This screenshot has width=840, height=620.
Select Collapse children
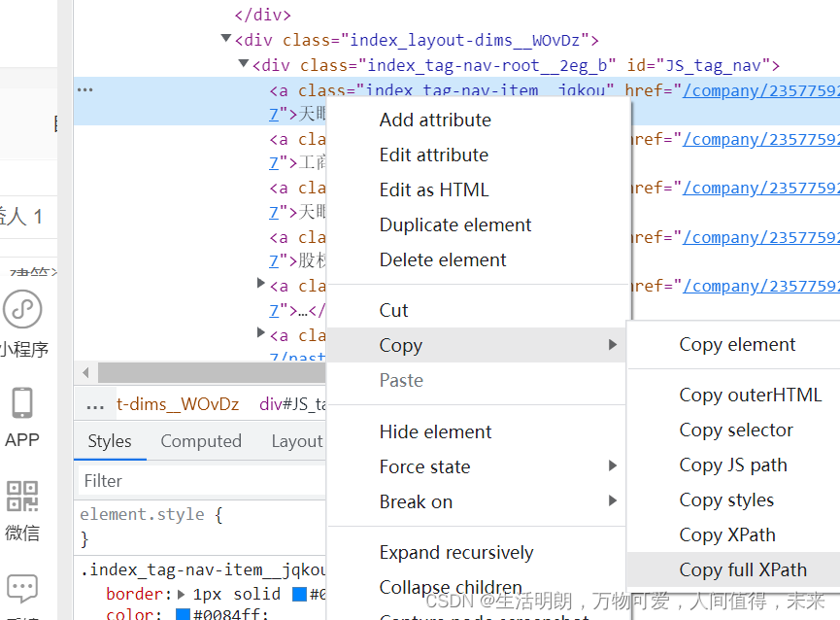pos(451,587)
